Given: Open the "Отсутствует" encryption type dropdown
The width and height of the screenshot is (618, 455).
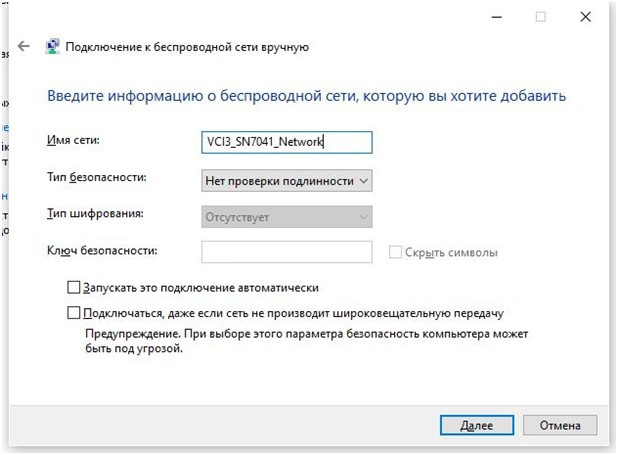Looking at the screenshot, I should click(x=287, y=216).
